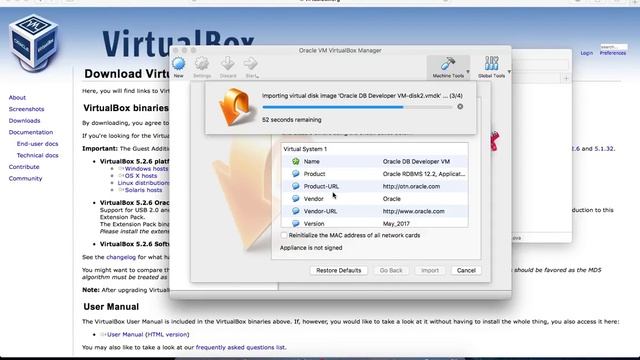Click the Login link on webpage
Viewport: 640px width, 360px height.
[x=587, y=53]
